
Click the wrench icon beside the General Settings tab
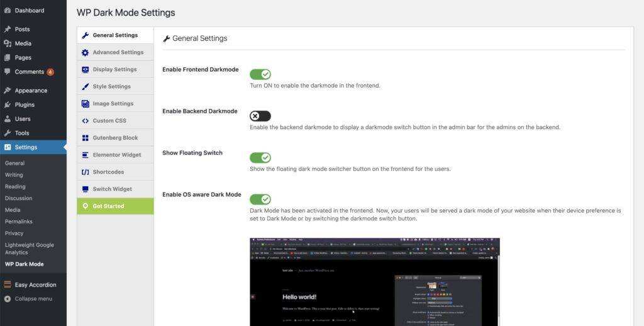[x=85, y=35]
